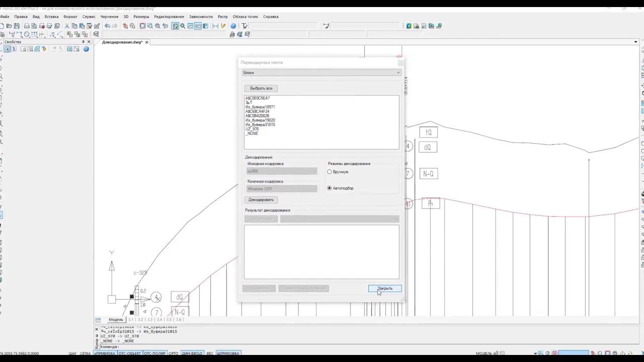Toggle ДИН-ВВОД dynamic input
The width and height of the screenshot is (644, 362).
tap(192, 353)
